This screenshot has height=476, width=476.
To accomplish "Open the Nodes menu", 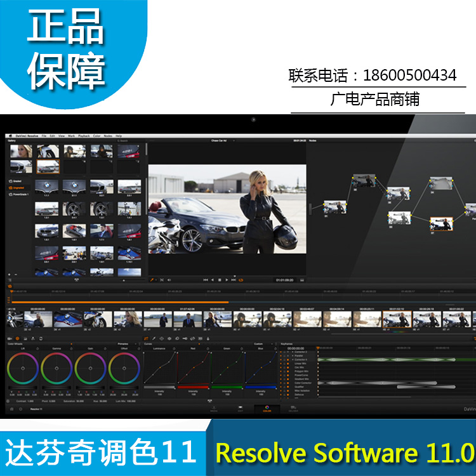I will coord(108,136).
